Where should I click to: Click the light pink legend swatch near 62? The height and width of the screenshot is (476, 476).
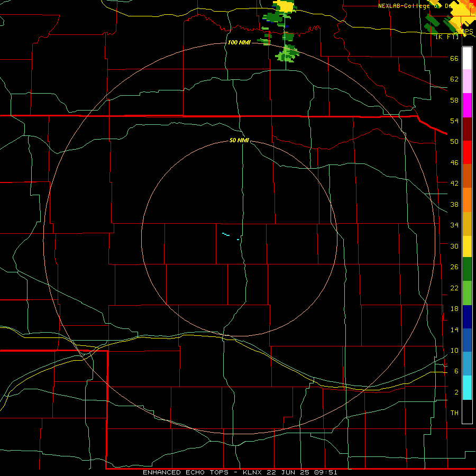pos(467,81)
